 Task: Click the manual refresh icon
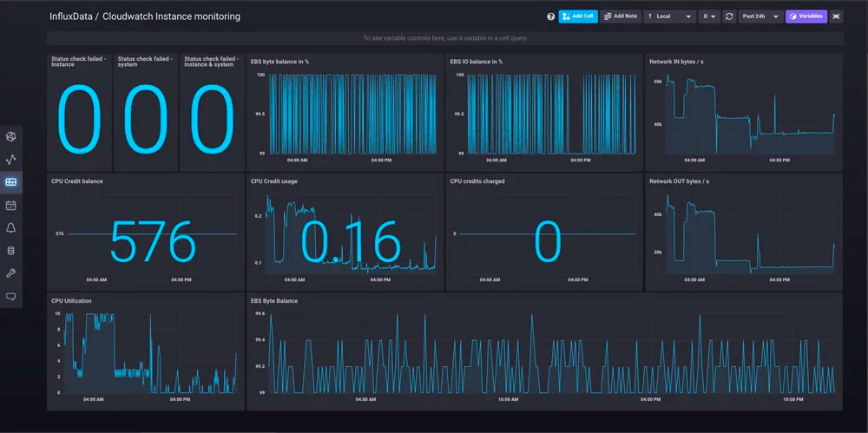(x=730, y=16)
